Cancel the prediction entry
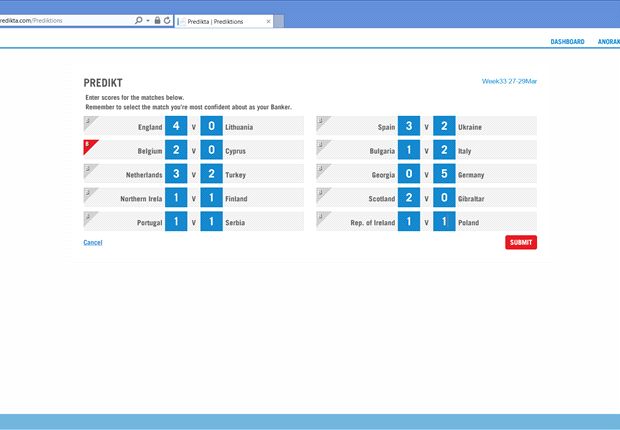Viewport: 620px width, 430px height. (x=93, y=242)
